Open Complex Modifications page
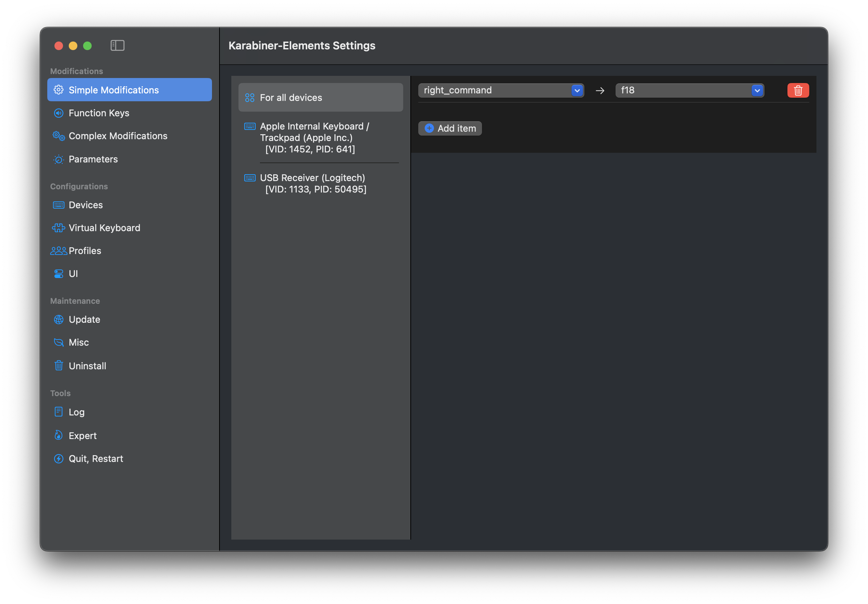The height and width of the screenshot is (604, 868). pos(129,136)
